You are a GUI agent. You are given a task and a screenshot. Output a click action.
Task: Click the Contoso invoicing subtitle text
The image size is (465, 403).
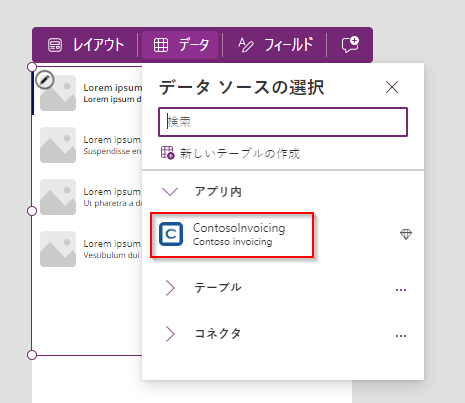pyautogui.click(x=232, y=242)
